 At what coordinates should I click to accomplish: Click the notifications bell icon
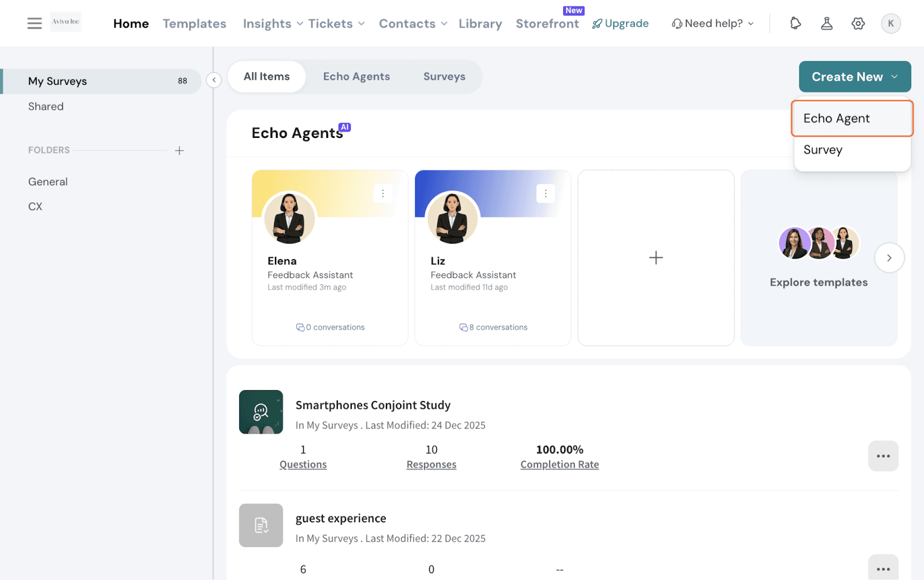coord(795,23)
